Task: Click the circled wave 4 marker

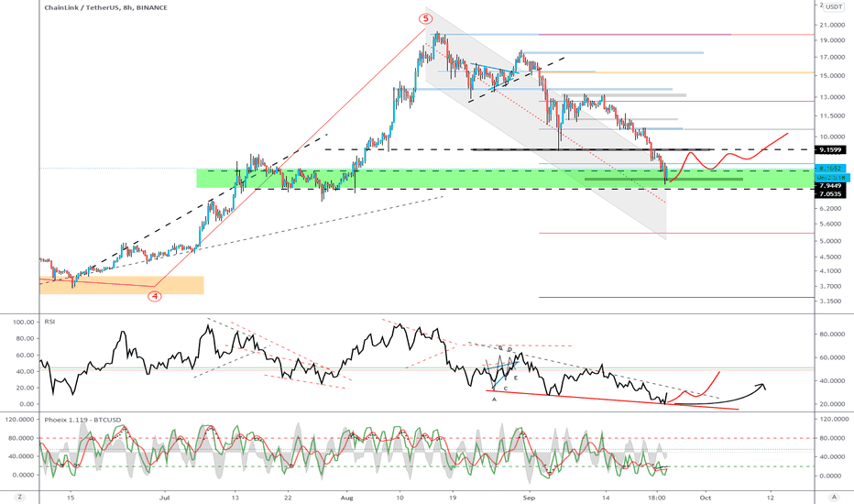Action: tap(155, 296)
